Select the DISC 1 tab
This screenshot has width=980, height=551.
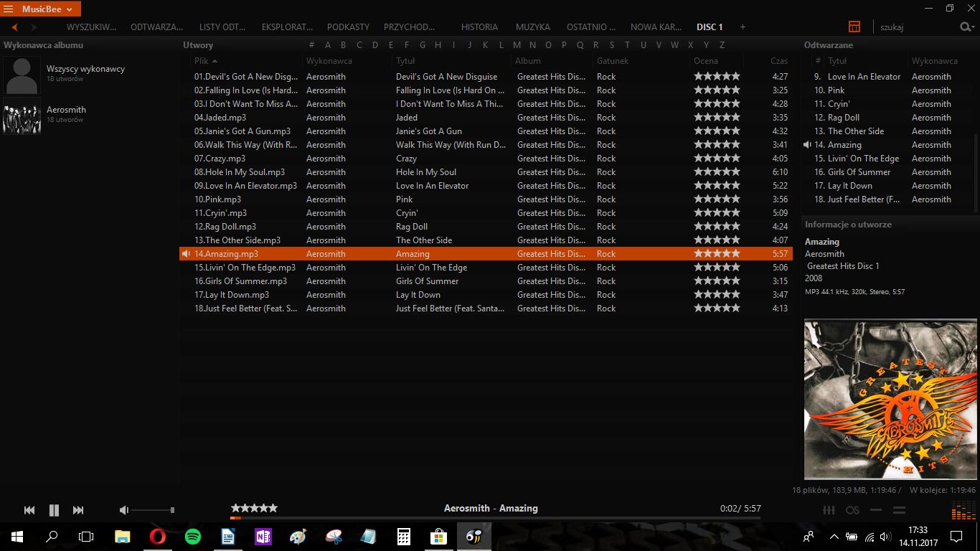[710, 27]
